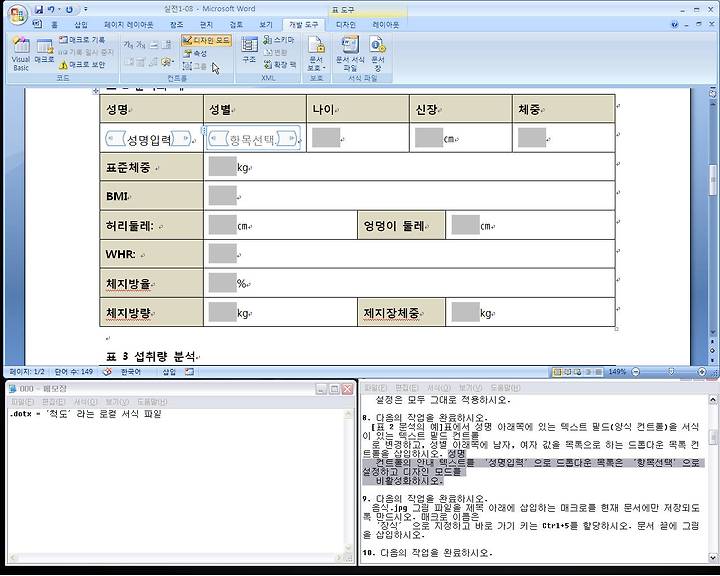Open 스키마 (Schema) settings

[279, 40]
